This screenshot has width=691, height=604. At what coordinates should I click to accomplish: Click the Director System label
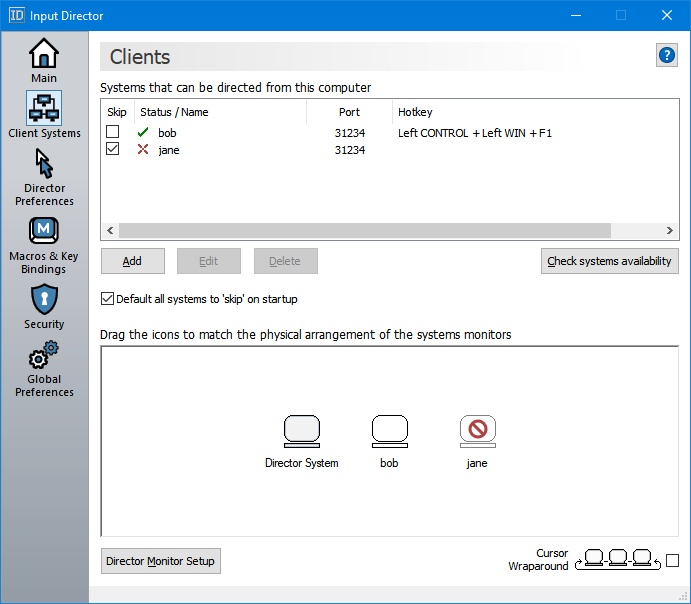click(302, 463)
